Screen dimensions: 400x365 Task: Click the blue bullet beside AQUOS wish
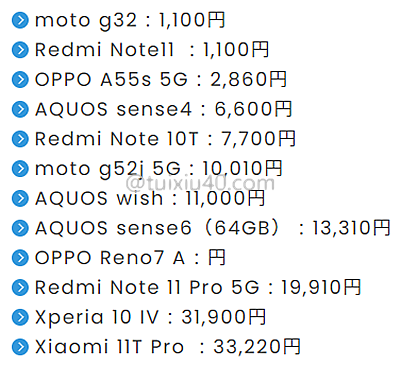point(20,198)
